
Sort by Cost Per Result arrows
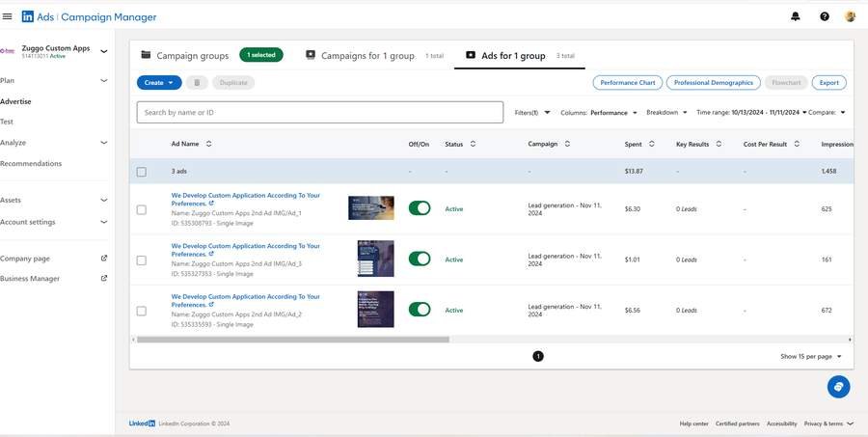coord(797,144)
